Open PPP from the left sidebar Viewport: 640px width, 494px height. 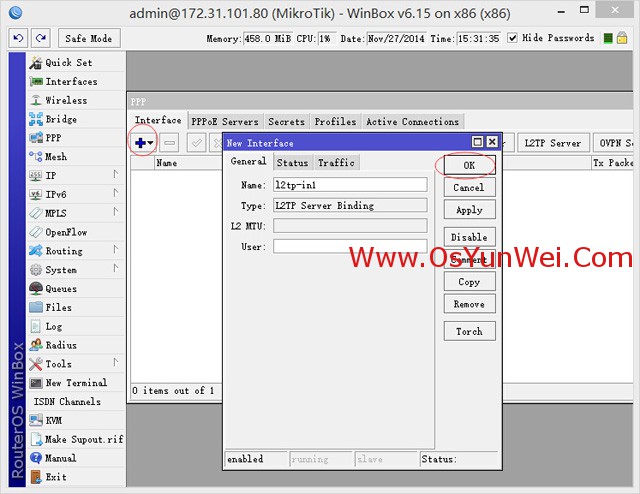click(x=77, y=138)
